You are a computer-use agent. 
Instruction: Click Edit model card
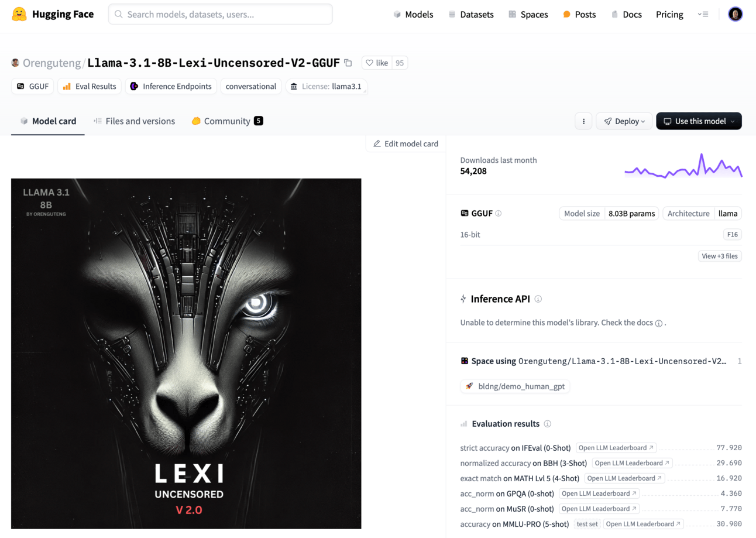[406, 143]
